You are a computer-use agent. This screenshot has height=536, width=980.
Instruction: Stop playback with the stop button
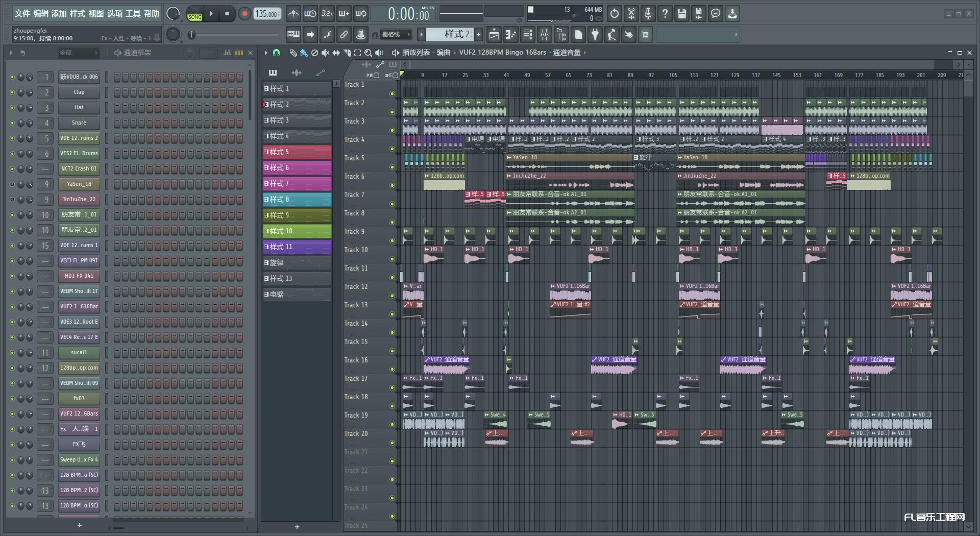[x=227, y=14]
